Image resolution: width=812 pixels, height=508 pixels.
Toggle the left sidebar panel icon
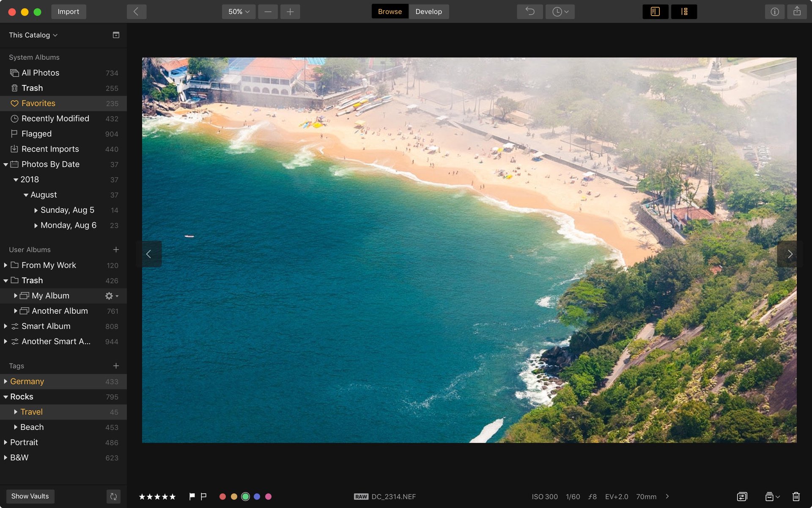click(x=655, y=11)
